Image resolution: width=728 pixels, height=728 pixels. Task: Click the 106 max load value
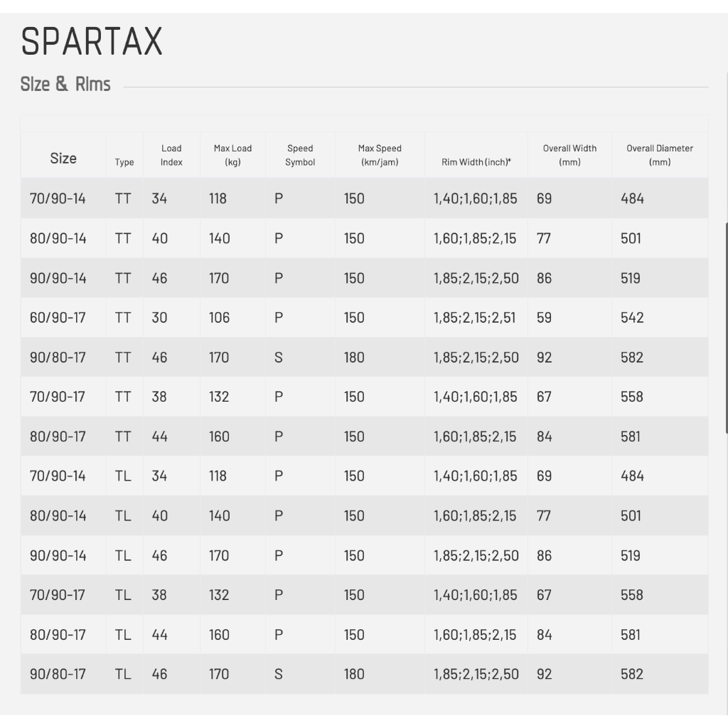(220, 318)
